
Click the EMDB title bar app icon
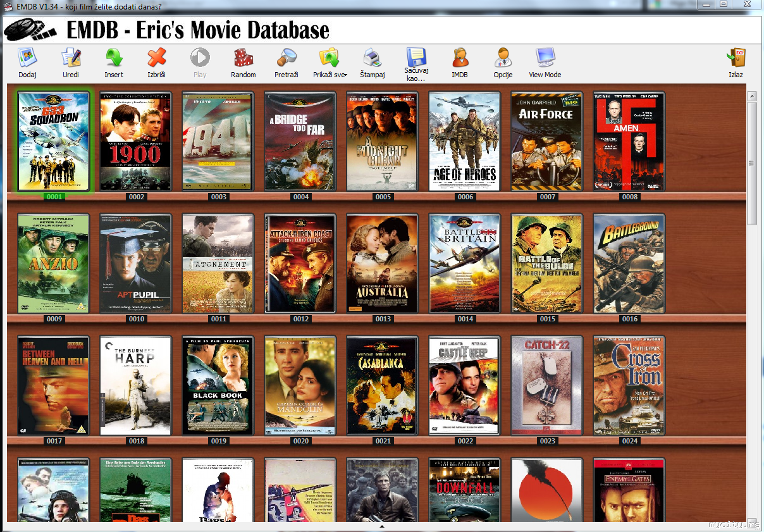coord(8,6)
